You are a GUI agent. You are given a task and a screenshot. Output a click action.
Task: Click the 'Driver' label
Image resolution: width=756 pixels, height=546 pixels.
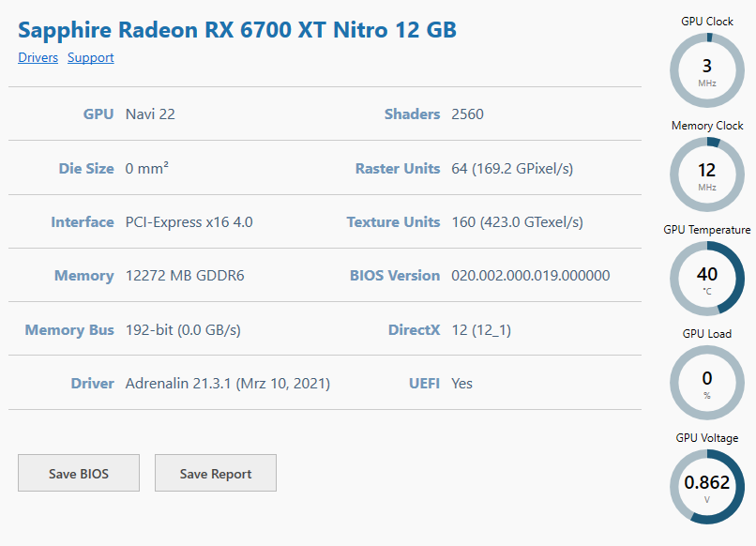(93, 384)
